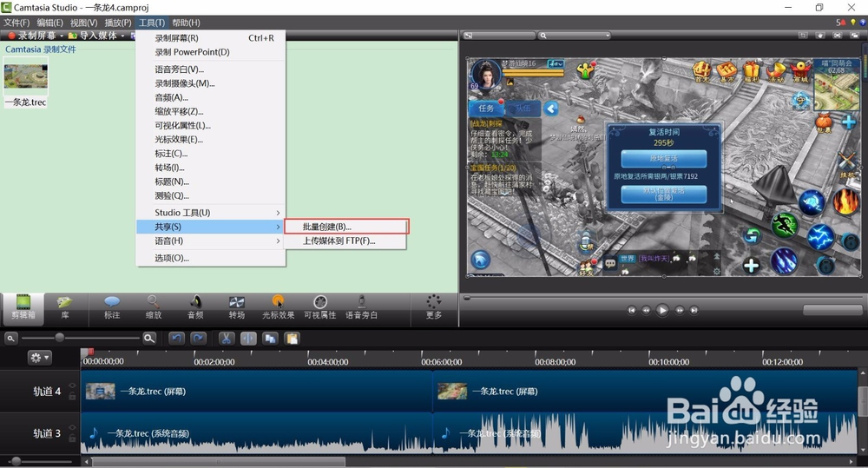Screen dimensions: 868x468
Task: Choose 批量创建(B)... from submenu
Action: point(346,227)
